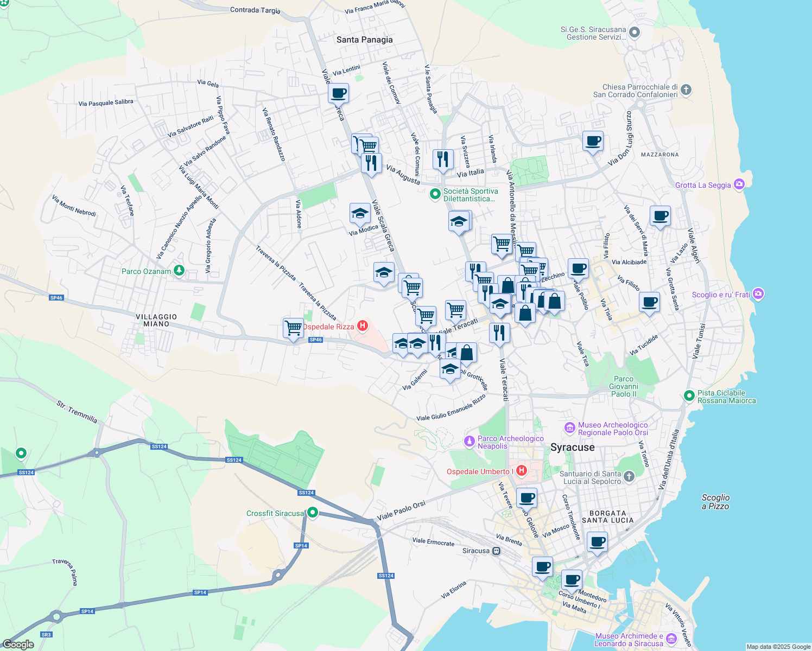Open Google logo link
This screenshot has height=651, width=812.
pyautogui.click(x=18, y=644)
